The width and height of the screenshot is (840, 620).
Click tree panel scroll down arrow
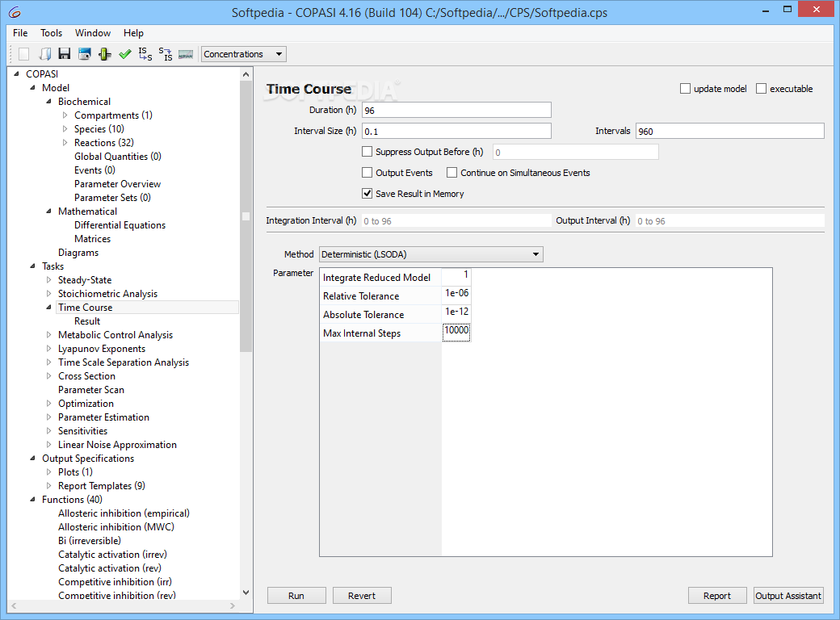point(246,593)
